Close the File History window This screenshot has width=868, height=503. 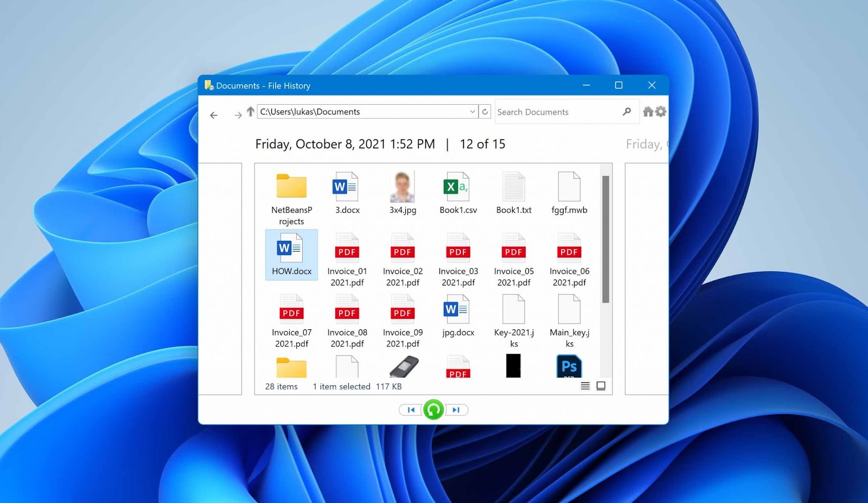tap(652, 85)
